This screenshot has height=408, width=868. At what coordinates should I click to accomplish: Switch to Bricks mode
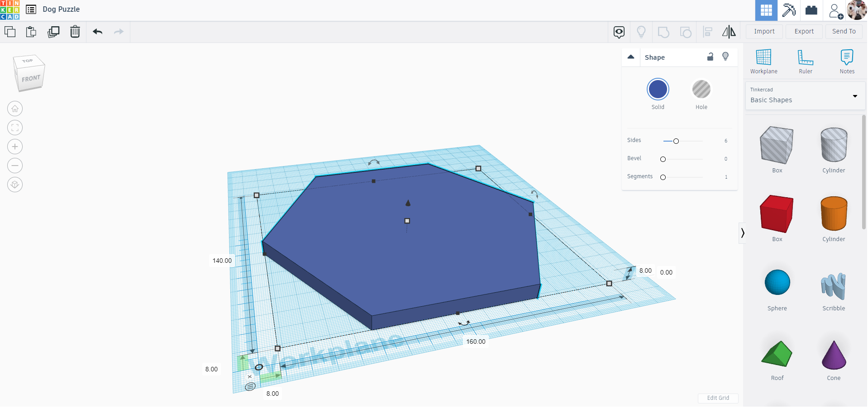811,10
